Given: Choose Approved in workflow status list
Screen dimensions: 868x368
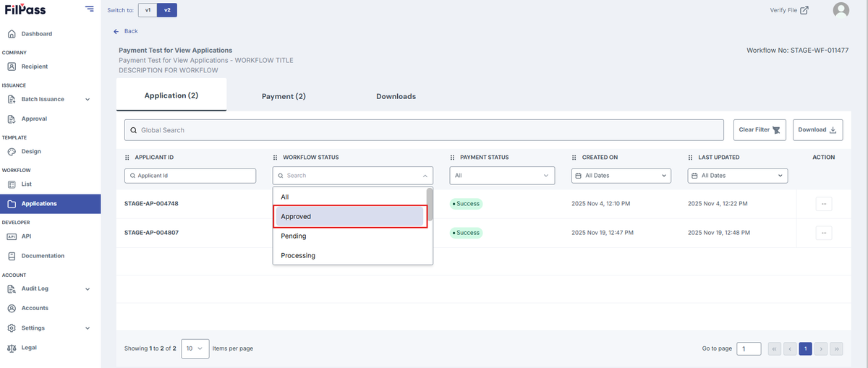Looking at the screenshot, I should point(349,216).
